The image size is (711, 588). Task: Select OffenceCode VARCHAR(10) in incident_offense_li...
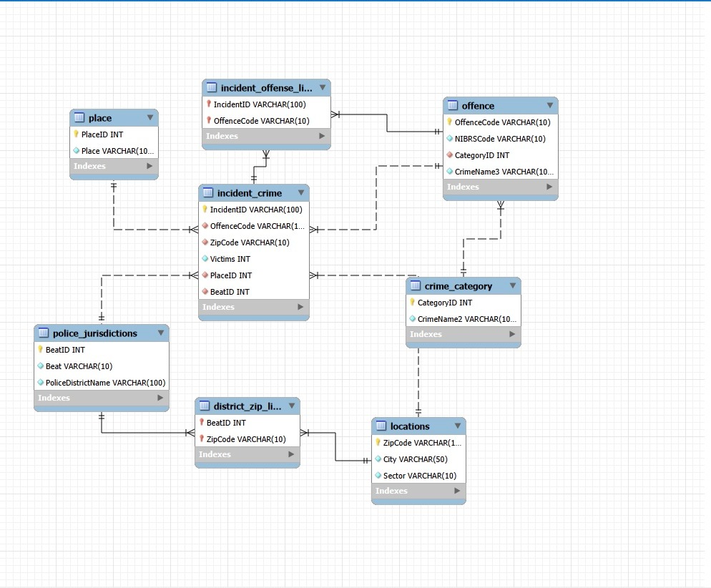[266, 121]
